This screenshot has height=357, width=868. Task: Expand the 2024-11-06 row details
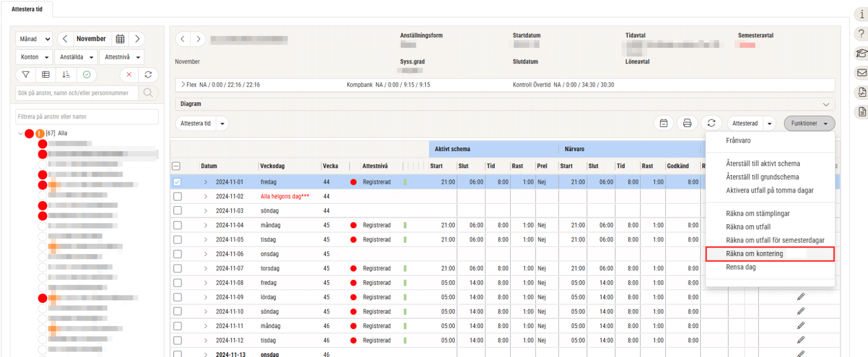(206, 254)
